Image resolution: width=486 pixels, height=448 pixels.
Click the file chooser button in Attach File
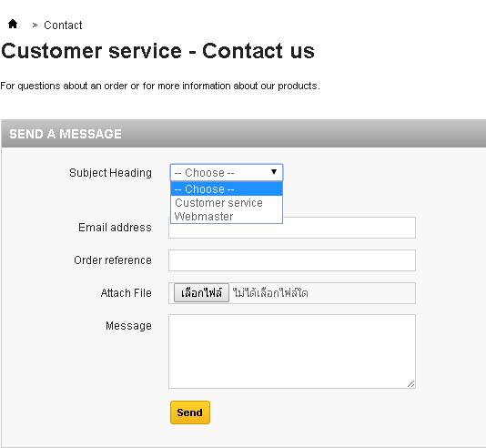point(201,293)
